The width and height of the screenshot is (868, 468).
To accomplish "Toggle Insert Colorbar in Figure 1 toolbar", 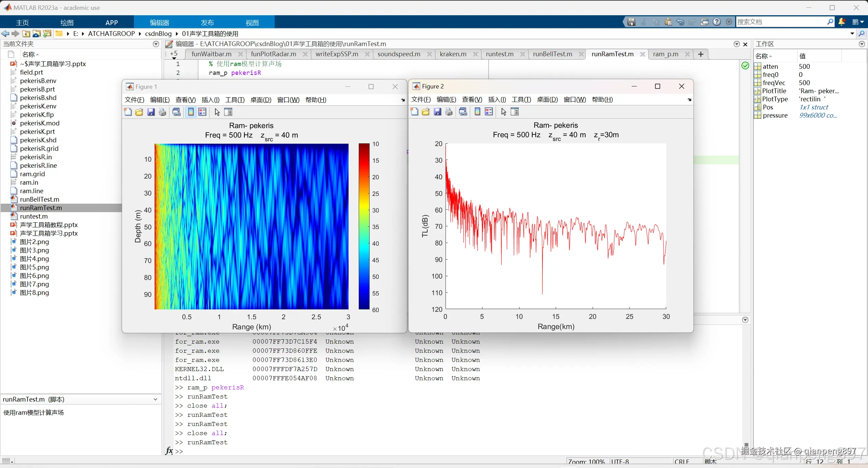I will (x=191, y=112).
